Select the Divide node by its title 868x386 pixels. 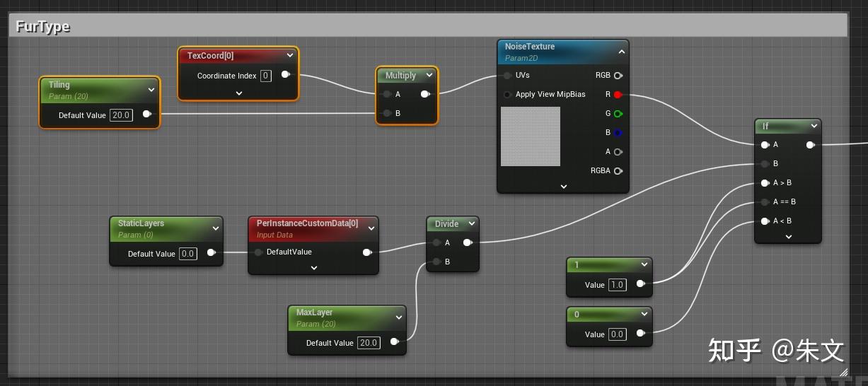446,223
